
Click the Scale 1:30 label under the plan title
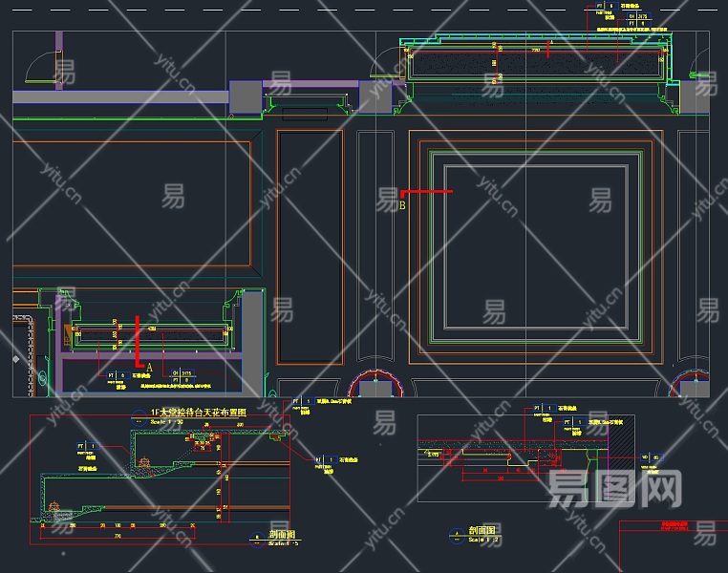coord(166,422)
